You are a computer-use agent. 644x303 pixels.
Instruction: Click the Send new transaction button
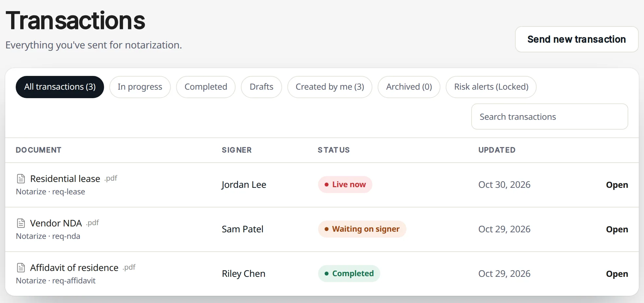coord(577,39)
